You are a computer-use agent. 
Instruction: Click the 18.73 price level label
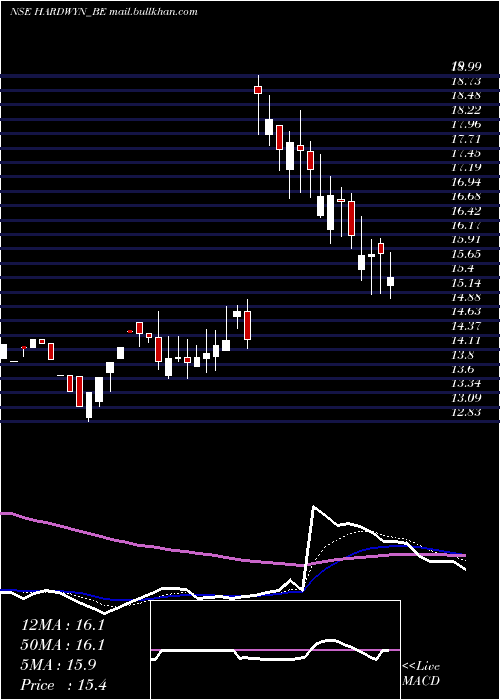[466, 81]
